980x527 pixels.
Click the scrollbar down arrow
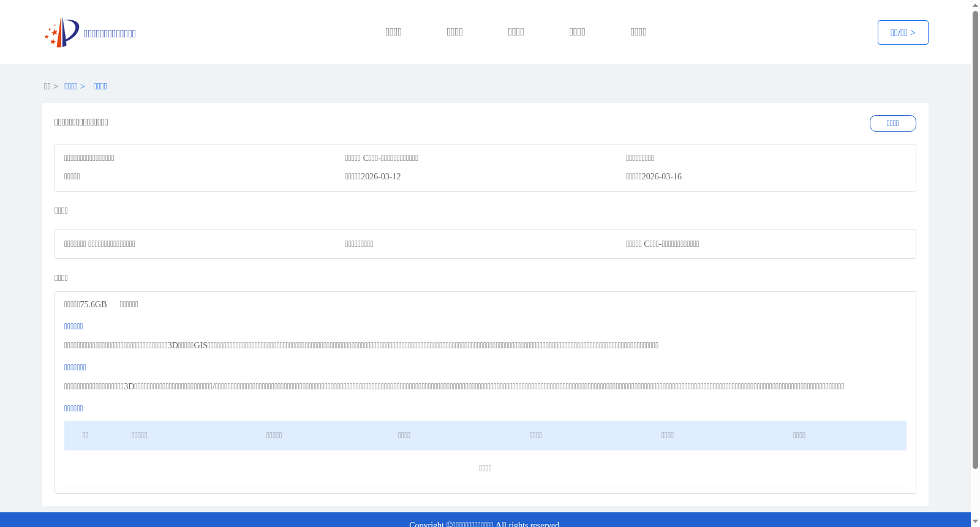[x=975, y=521]
